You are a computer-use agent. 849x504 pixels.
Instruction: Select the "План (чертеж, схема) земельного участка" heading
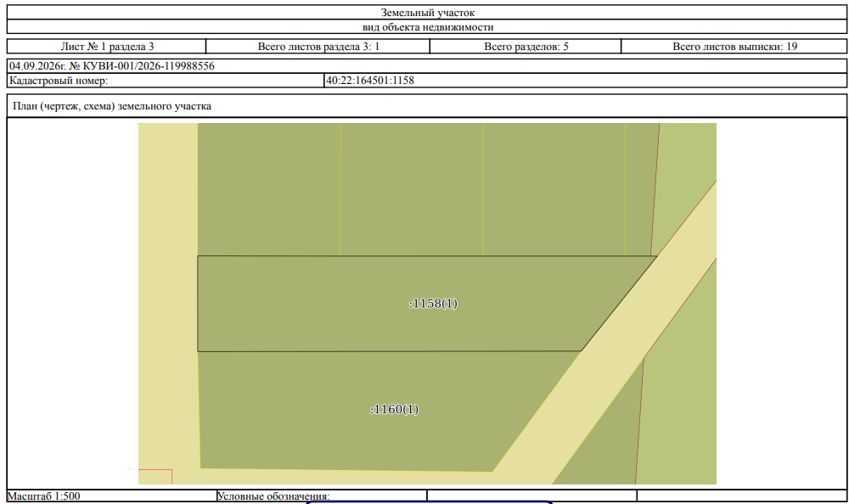tap(111, 106)
